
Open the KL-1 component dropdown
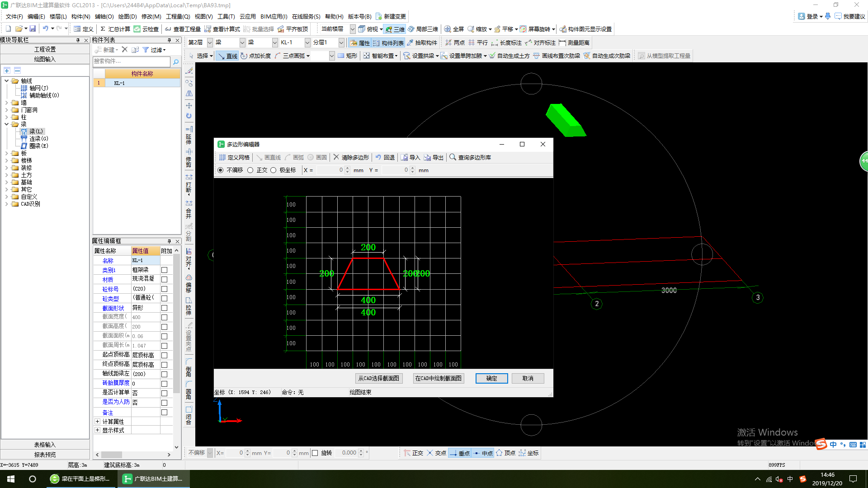click(307, 42)
